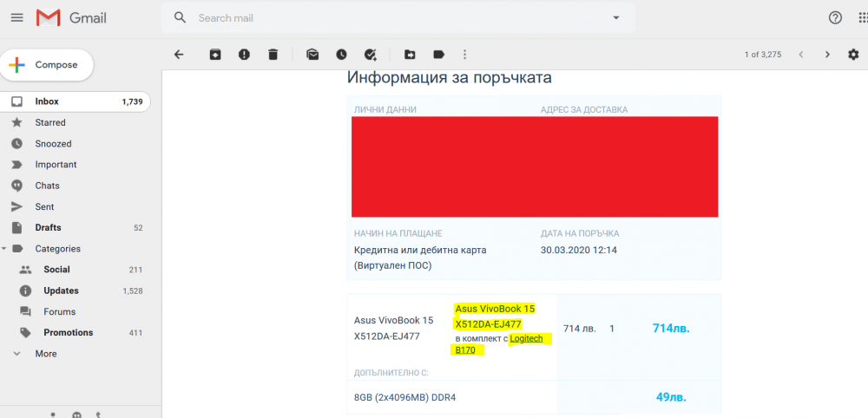Open the search options dropdown arrow
868x418 pixels.
[x=616, y=18]
